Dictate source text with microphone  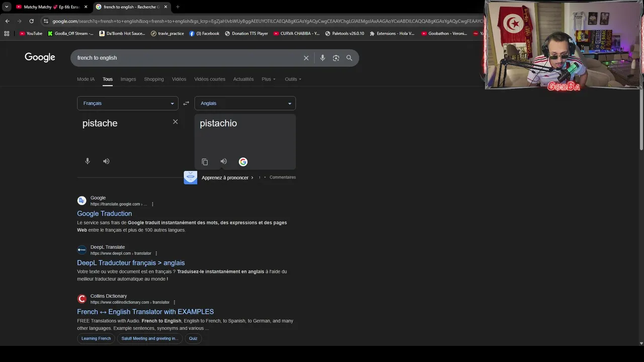point(88,161)
